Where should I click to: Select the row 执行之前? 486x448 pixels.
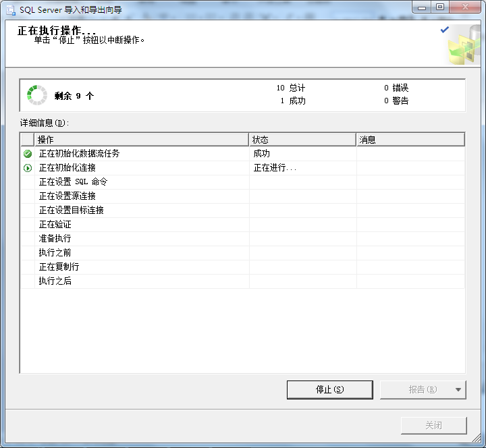point(242,253)
